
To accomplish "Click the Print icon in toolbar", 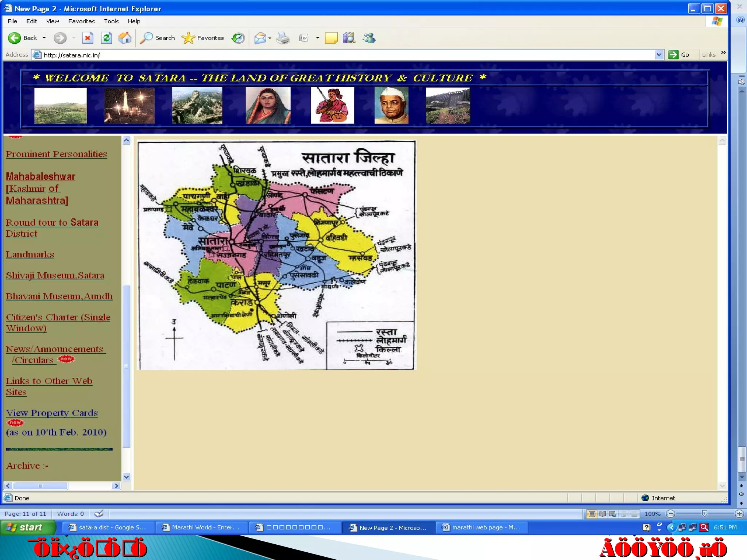I will (x=283, y=38).
